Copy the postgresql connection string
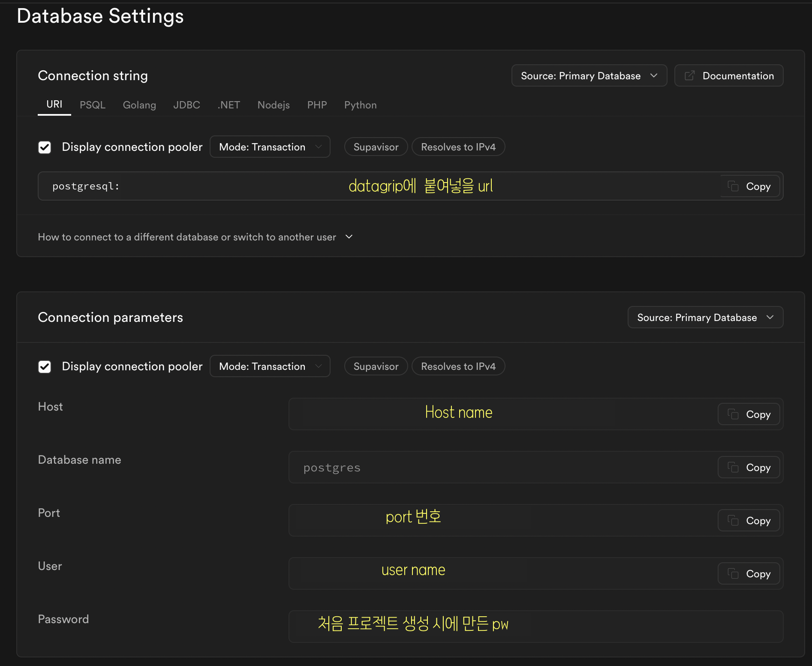 coord(750,186)
